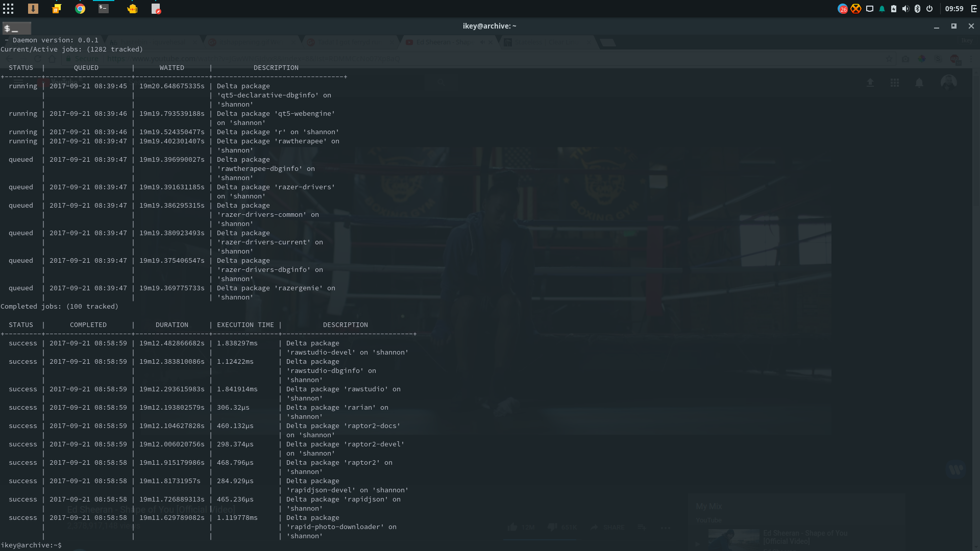
Task: Select the 'raptor2-docs' job description
Action: pyautogui.click(x=343, y=430)
